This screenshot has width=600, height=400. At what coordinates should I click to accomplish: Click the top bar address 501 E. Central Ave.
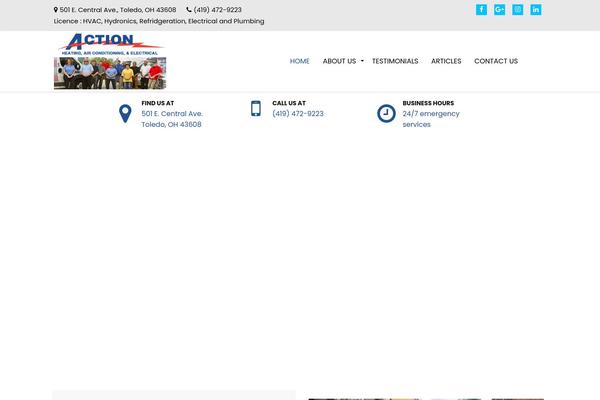[x=118, y=10]
